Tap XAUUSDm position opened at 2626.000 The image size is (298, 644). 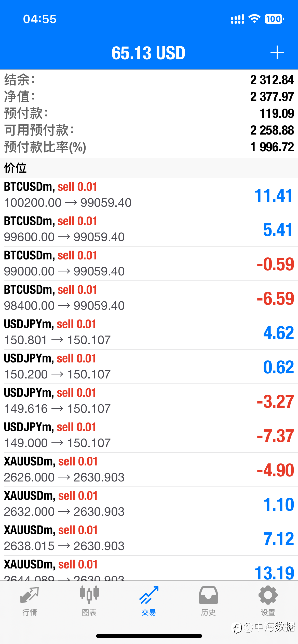click(149, 470)
